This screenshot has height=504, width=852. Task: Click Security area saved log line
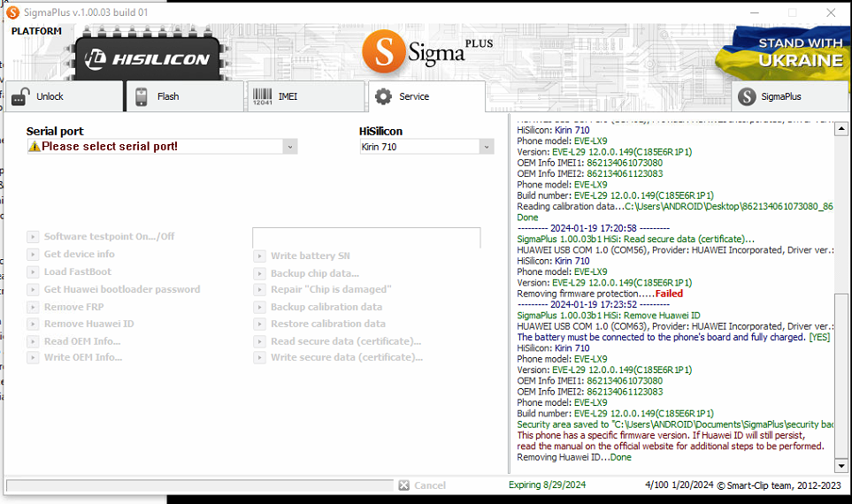pos(675,424)
